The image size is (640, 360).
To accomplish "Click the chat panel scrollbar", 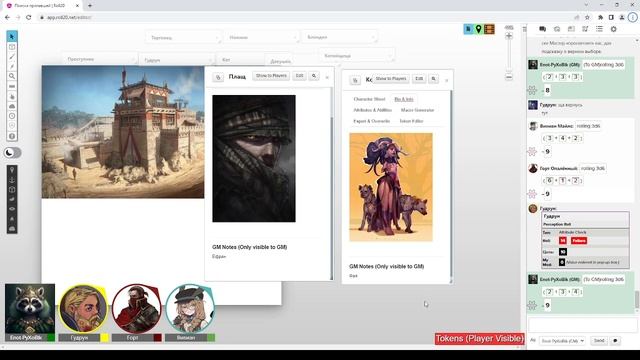I will tap(637, 300).
